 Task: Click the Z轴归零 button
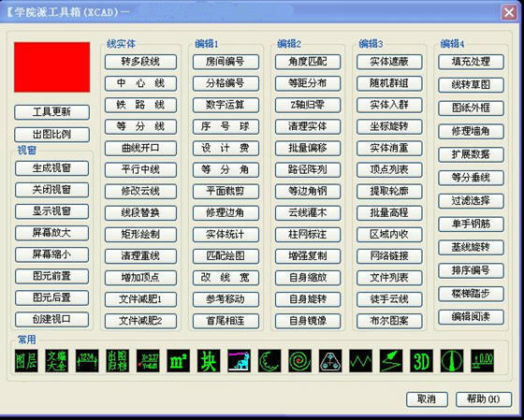pyautogui.click(x=308, y=105)
